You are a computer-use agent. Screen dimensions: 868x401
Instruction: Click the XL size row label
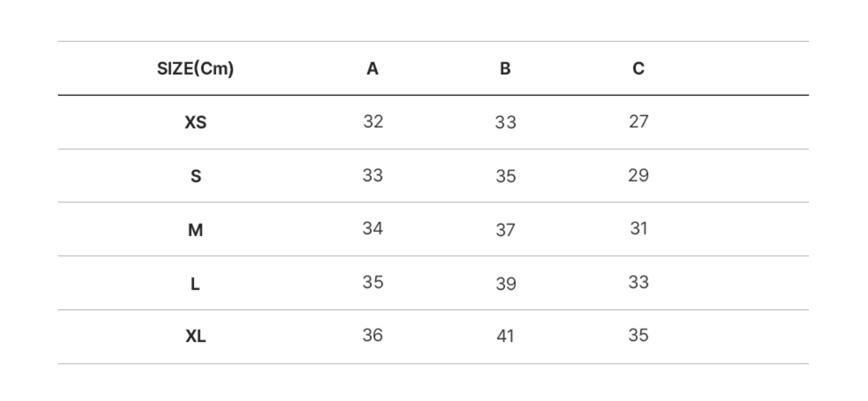tap(195, 337)
